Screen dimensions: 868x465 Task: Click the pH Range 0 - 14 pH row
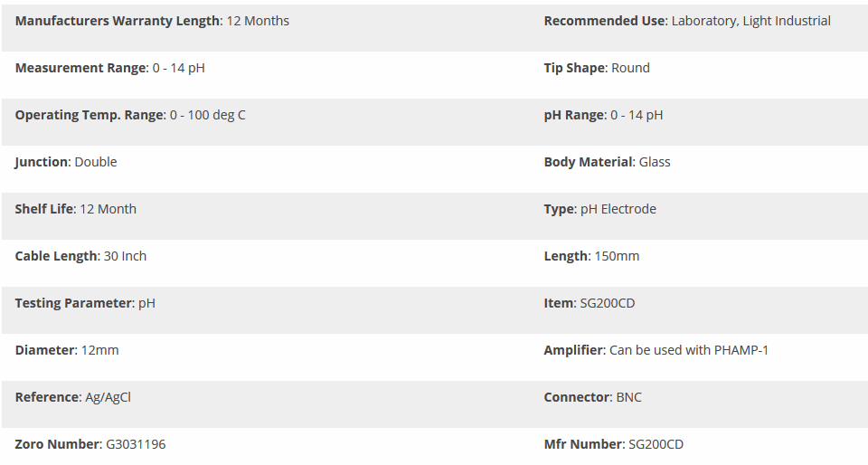coord(603,115)
